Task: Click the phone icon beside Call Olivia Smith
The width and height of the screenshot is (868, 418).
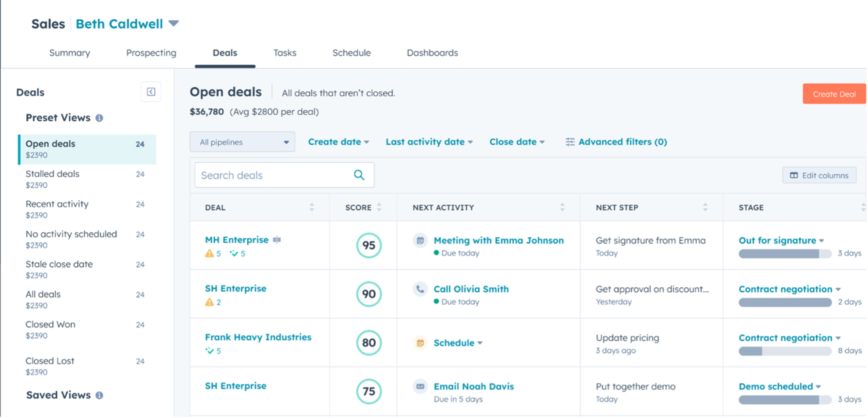Action: [x=420, y=289]
